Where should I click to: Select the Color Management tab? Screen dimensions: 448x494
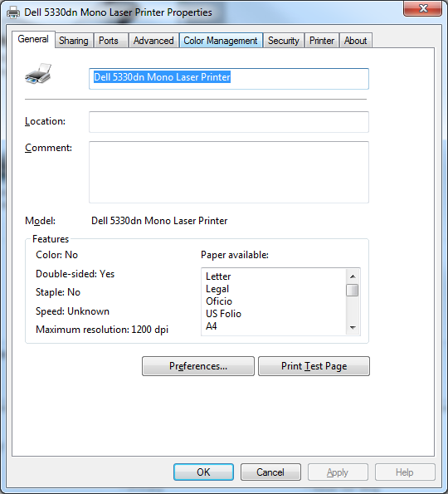click(x=221, y=41)
